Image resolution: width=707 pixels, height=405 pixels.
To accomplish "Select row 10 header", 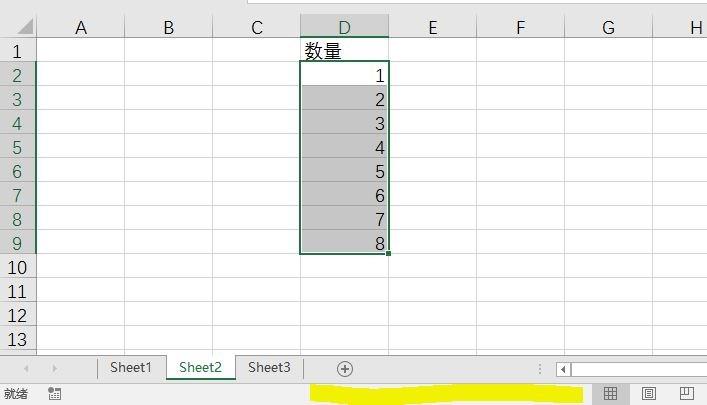I will point(17,267).
